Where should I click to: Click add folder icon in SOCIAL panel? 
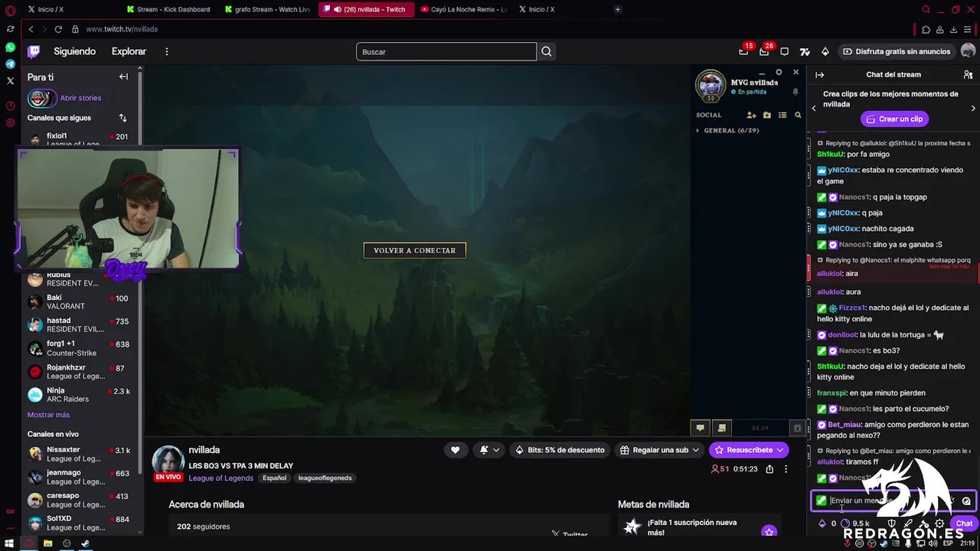point(766,115)
